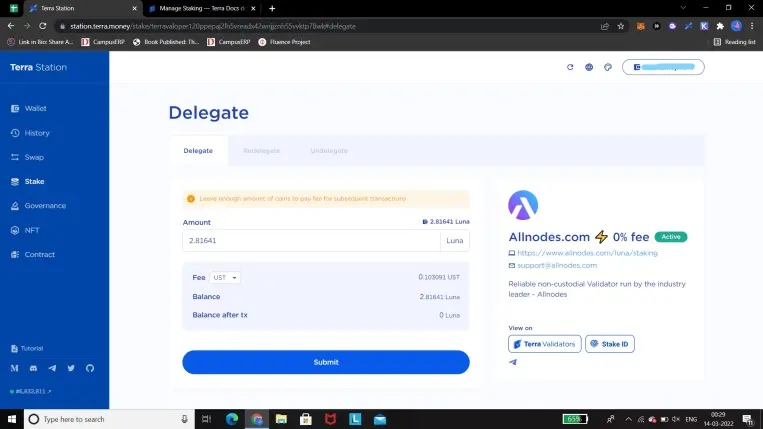
Task: Go back in browser
Action: coord(11,26)
